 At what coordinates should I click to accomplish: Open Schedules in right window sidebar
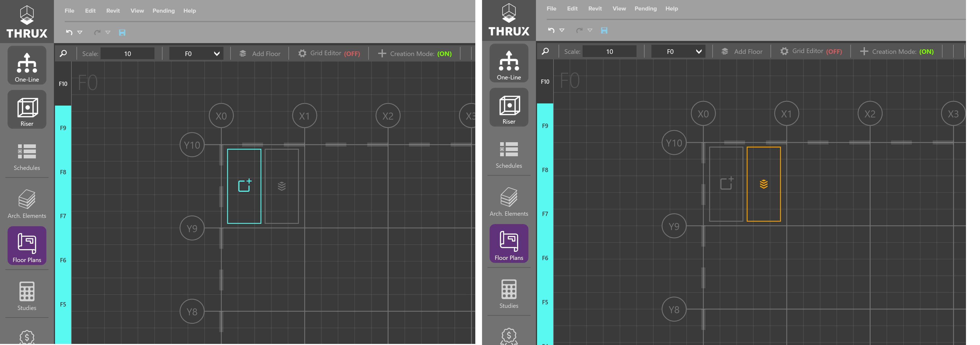[509, 154]
